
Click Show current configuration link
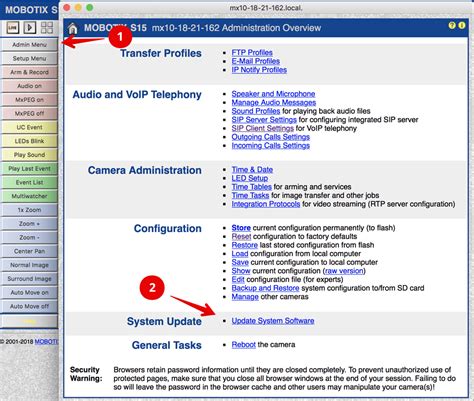pos(241,271)
